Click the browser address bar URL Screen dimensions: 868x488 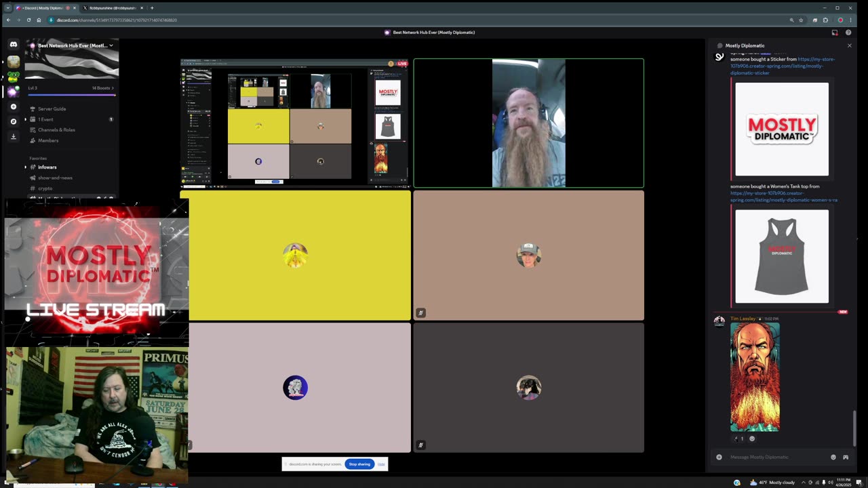(x=117, y=20)
